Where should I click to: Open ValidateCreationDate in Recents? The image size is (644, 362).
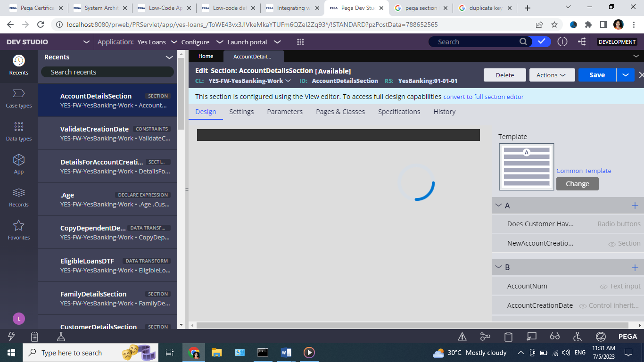pyautogui.click(x=107, y=133)
